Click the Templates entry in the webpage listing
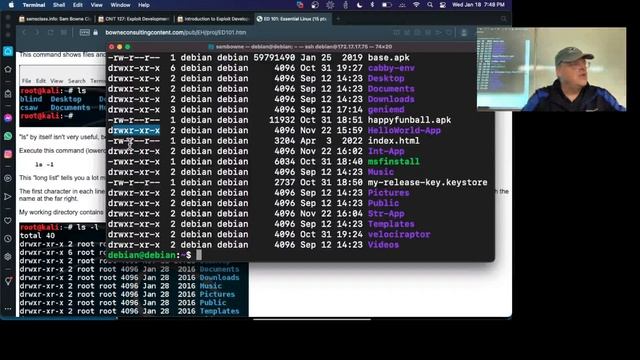The height and width of the screenshot is (360, 640). pos(219,311)
